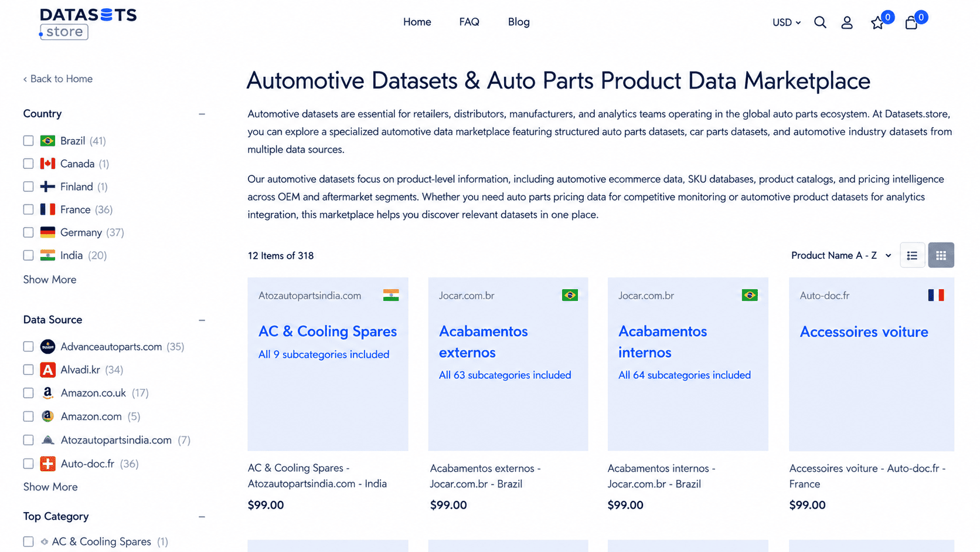Click 'Accessoires voiture - Auto-doc.fr - France' caption

click(x=867, y=476)
